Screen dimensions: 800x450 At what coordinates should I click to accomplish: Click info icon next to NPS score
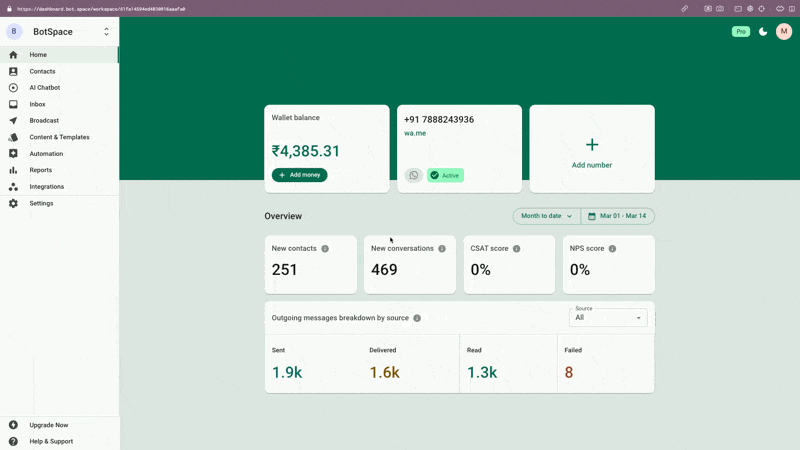tap(612, 248)
